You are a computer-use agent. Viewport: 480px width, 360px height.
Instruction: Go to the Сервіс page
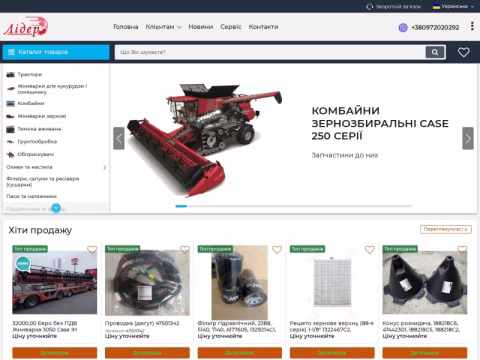(x=231, y=27)
